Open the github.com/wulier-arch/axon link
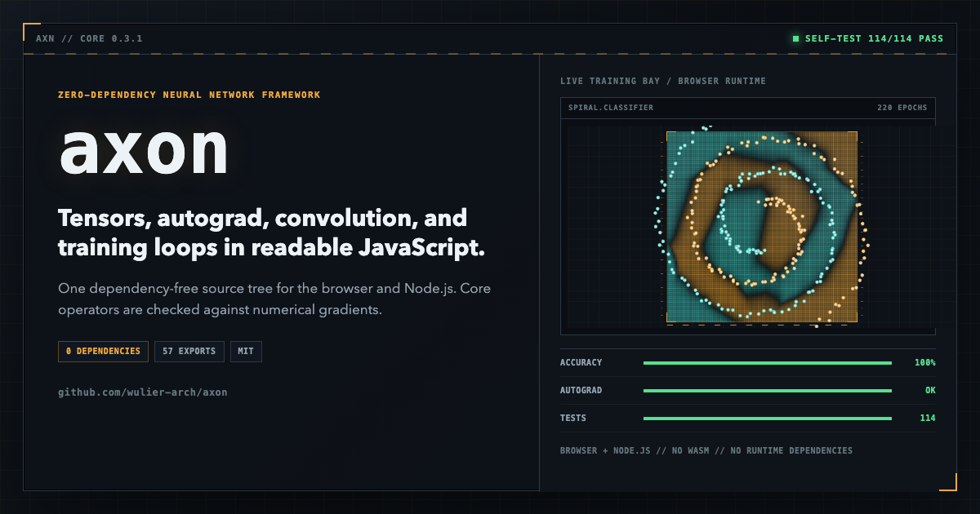The width and height of the screenshot is (980, 514). pyautogui.click(x=143, y=392)
